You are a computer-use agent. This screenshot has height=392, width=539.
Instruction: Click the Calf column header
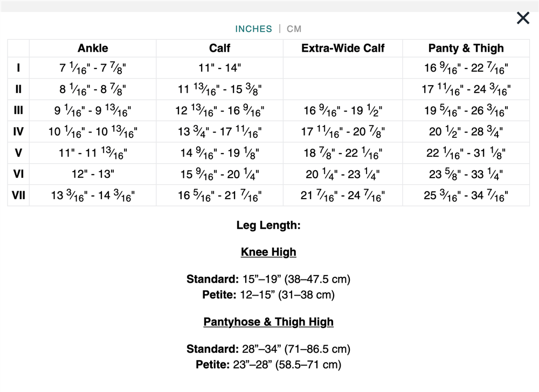tap(220, 48)
